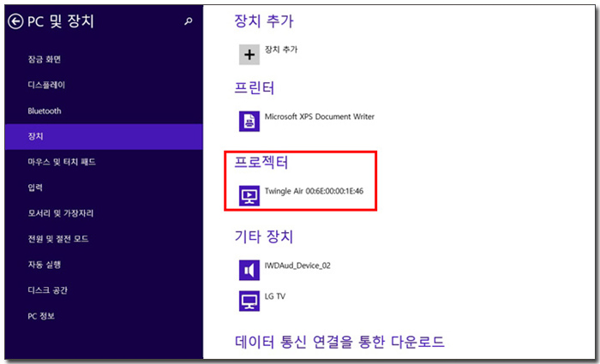Click the IWDAud_Device_02 speaker icon
The height and width of the screenshot is (364, 600).
[249, 270]
